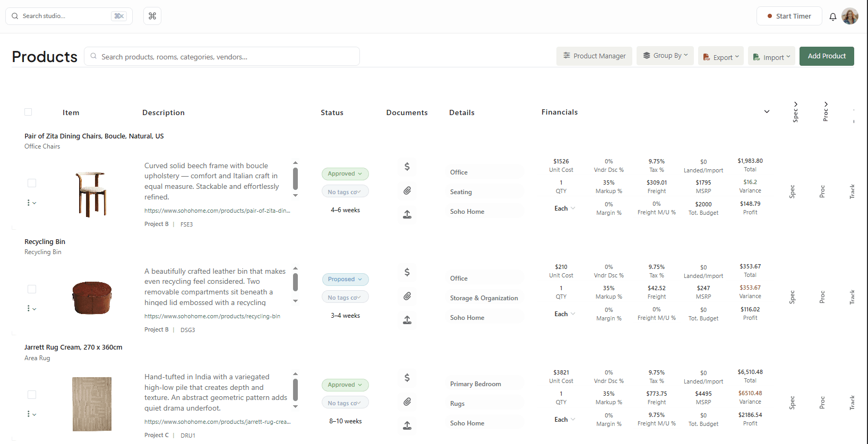Viewport: 868px width, 444px height.
Task: Open Group By dropdown
Action: click(x=665, y=55)
